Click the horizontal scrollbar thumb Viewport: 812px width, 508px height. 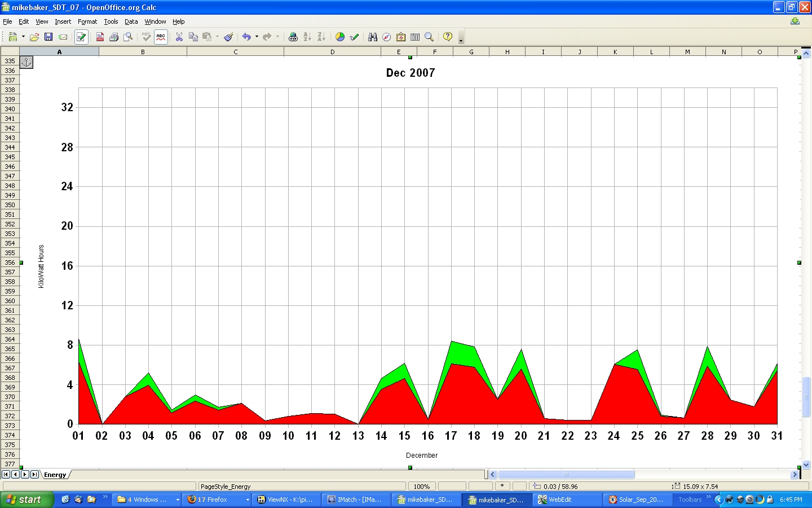point(566,475)
